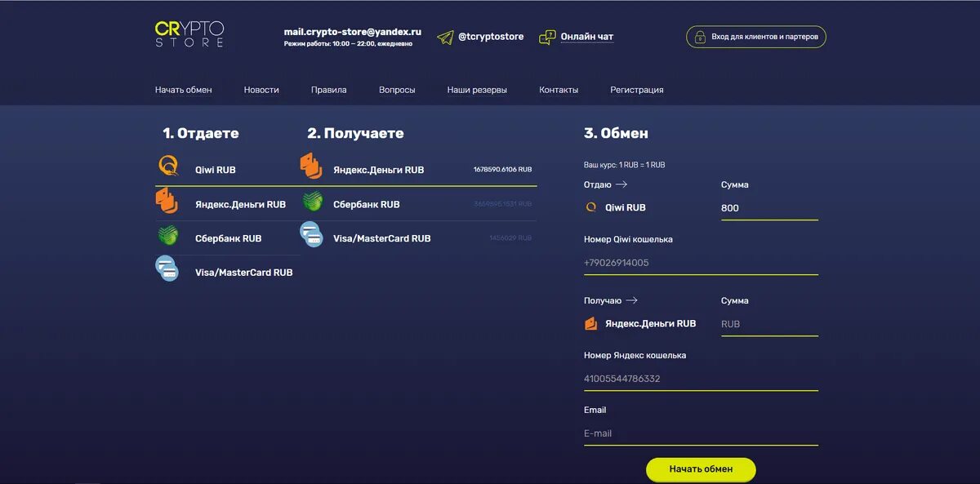Click the yellow Начать обмен button
The image size is (980, 484).
(x=701, y=469)
